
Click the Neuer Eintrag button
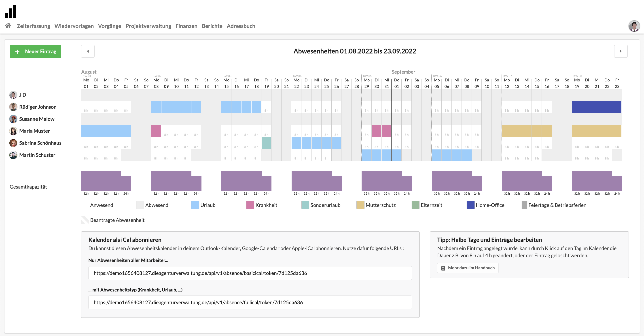(36, 51)
